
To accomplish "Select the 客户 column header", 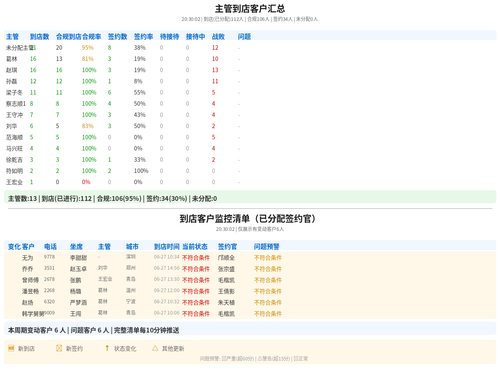I will 28,247.
